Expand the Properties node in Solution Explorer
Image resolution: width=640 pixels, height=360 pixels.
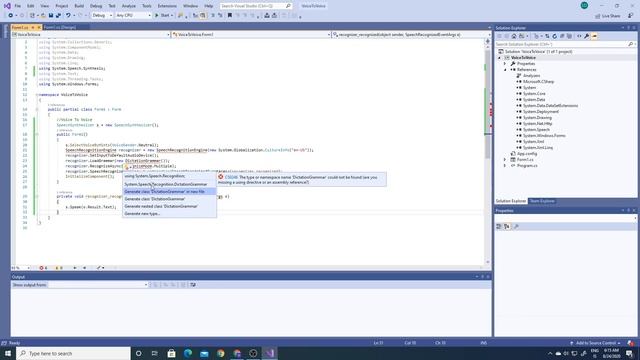click(505, 64)
